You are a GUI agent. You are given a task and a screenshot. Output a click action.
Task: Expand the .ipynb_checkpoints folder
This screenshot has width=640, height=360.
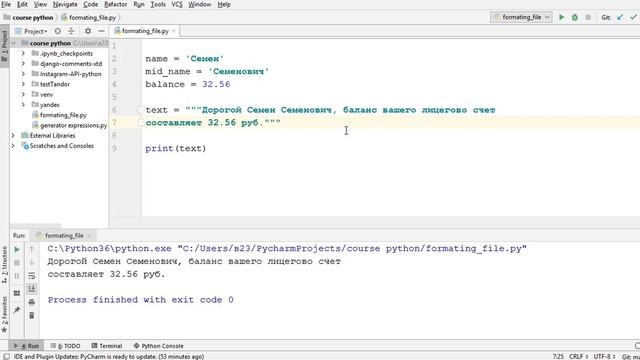pos(23,53)
